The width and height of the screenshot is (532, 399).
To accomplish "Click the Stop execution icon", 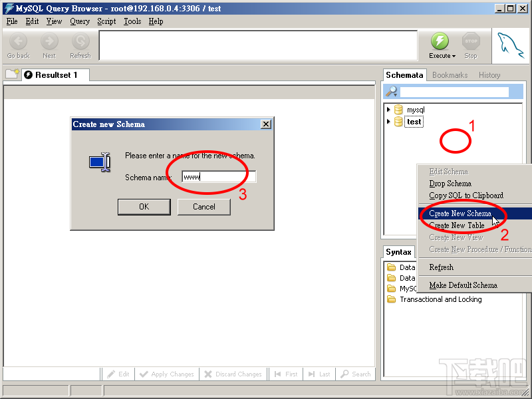I will coord(471,41).
